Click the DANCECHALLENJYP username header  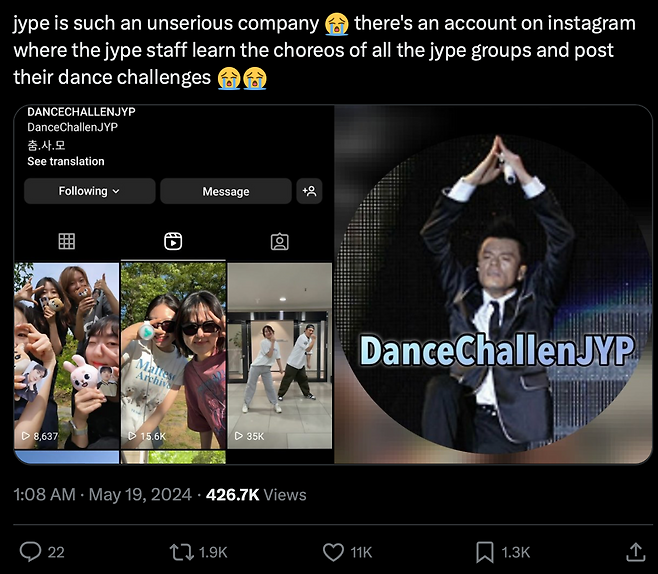82,113
